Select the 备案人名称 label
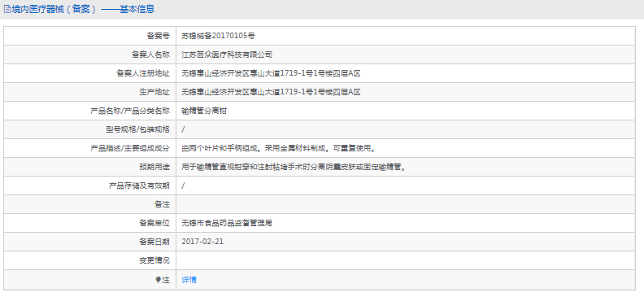The image size is (644, 297). [150, 55]
